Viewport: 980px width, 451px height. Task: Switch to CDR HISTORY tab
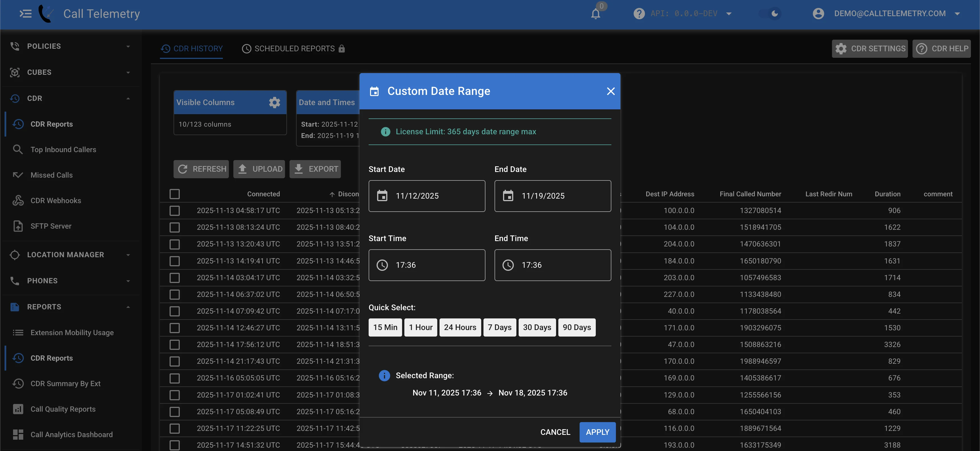tap(191, 49)
